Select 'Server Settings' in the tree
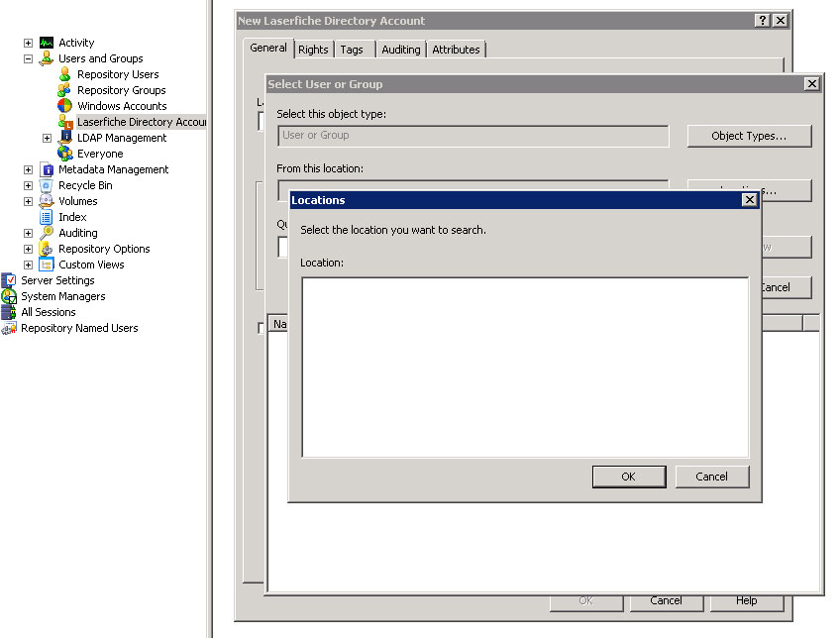 [57, 280]
